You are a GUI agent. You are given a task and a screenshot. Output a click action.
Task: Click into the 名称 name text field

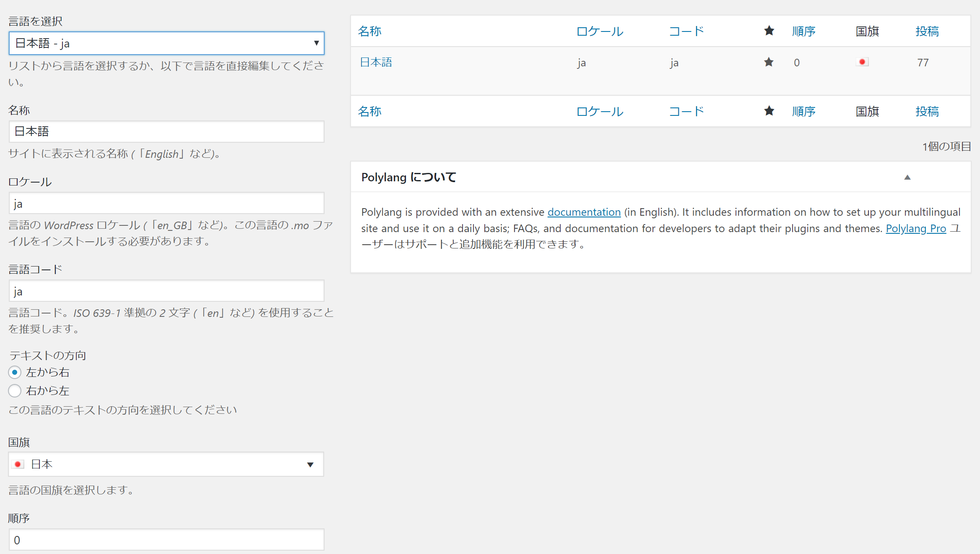point(166,131)
